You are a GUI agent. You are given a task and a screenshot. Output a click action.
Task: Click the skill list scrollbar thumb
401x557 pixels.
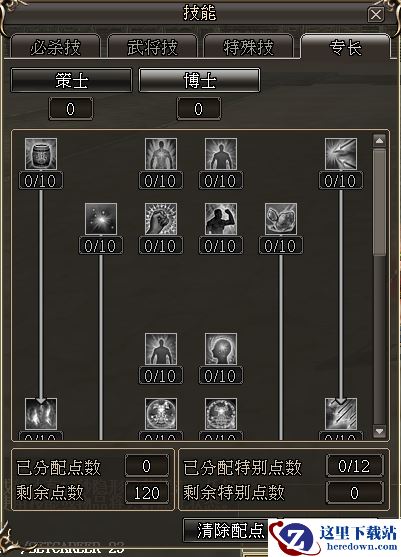click(x=379, y=202)
